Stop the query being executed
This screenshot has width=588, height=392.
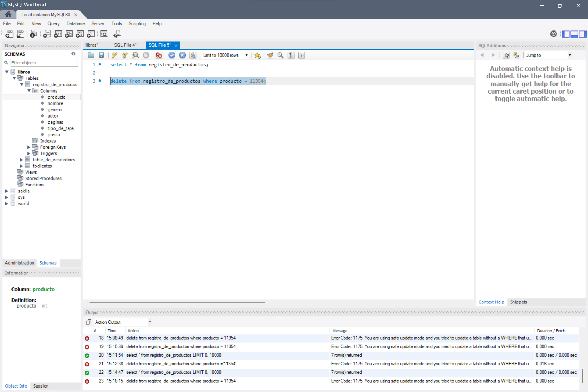pyautogui.click(x=146, y=55)
